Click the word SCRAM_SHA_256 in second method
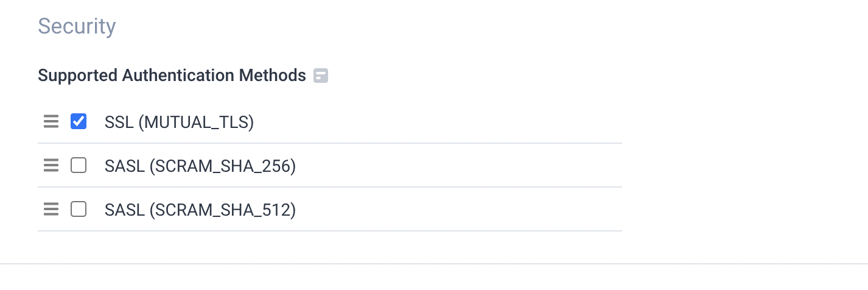 (x=220, y=166)
